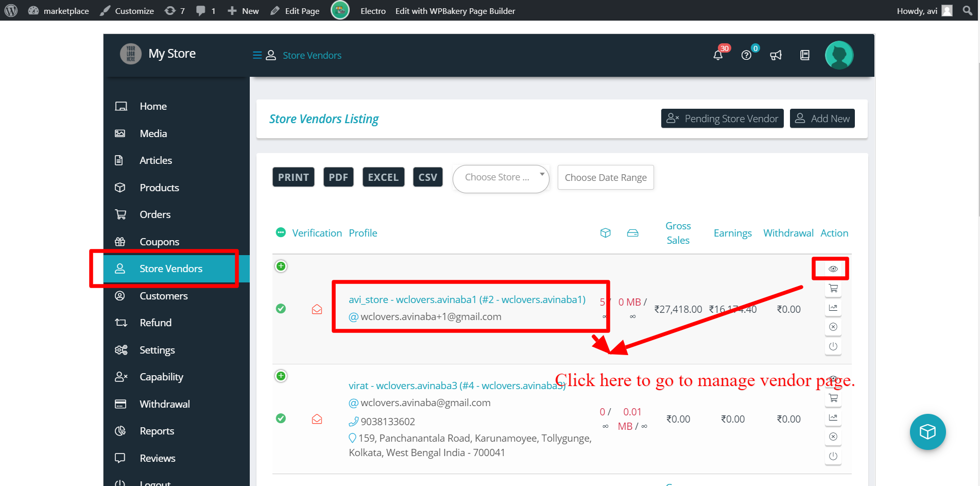Click the floating teal cube button
This screenshot has height=486, width=980.
[x=927, y=431]
